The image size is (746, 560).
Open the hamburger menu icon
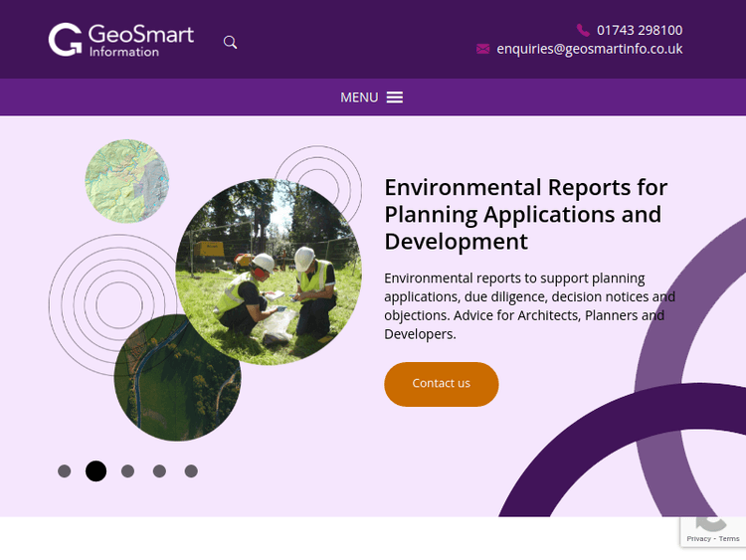[x=395, y=97]
